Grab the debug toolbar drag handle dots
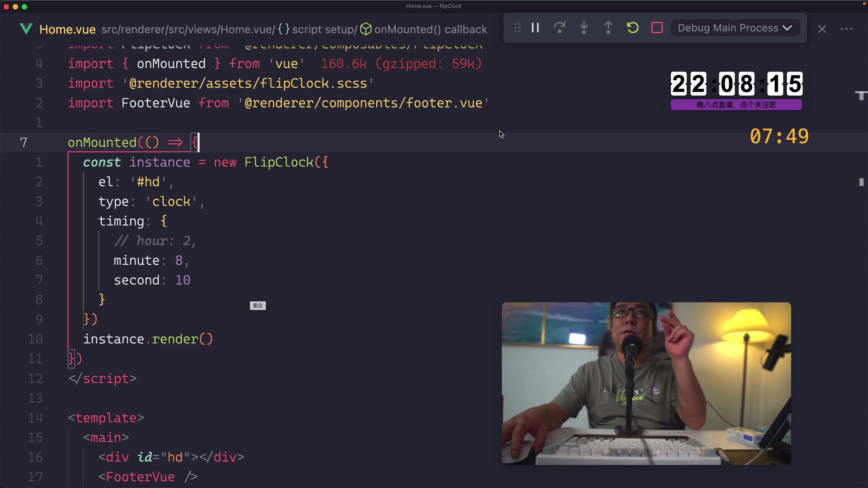 517,28
